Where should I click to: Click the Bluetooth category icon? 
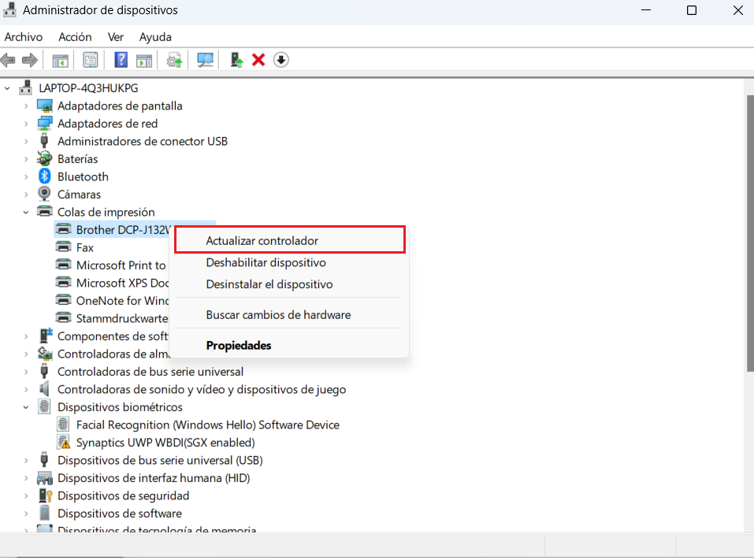[45, 176]
